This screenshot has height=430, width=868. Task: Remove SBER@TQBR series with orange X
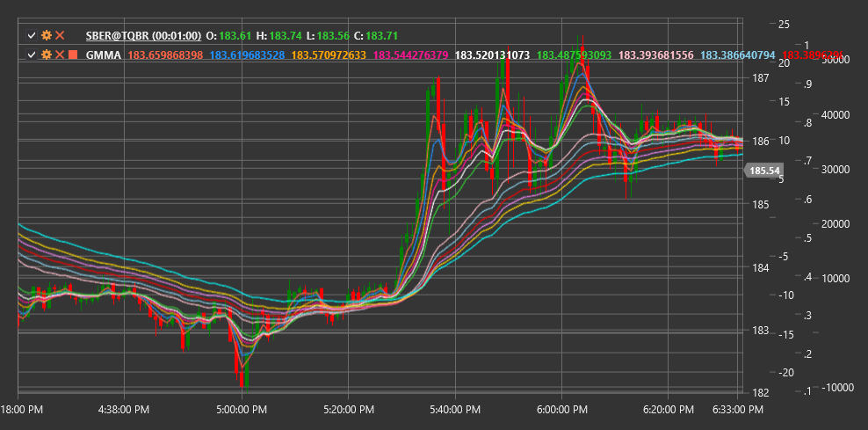(60, 35)
